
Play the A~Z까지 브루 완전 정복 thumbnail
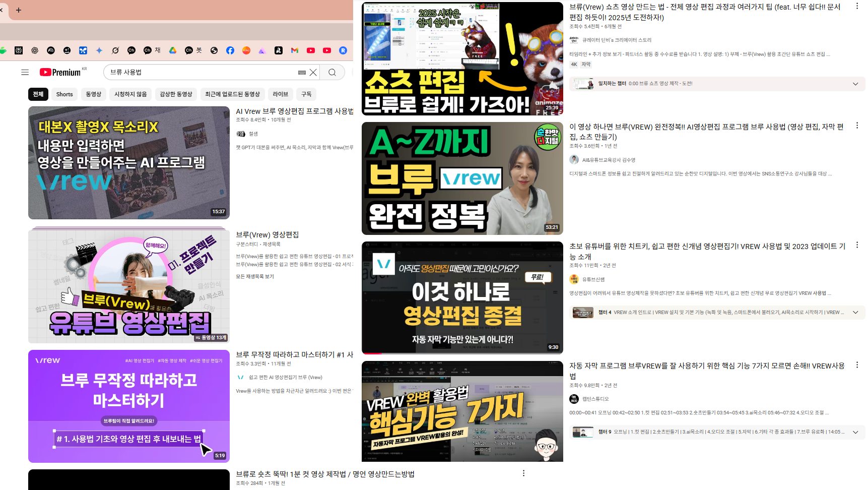[462, 178]
